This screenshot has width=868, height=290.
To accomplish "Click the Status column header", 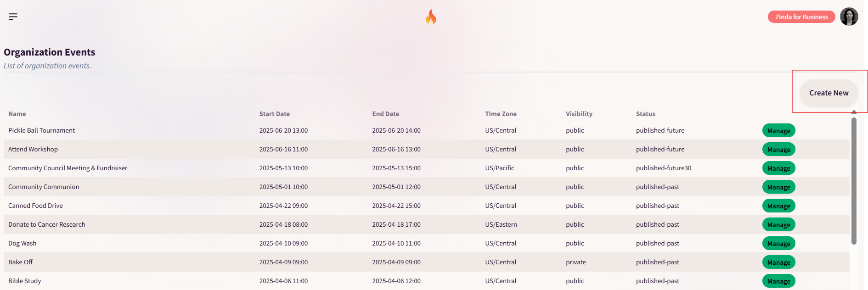I will 645,114.
